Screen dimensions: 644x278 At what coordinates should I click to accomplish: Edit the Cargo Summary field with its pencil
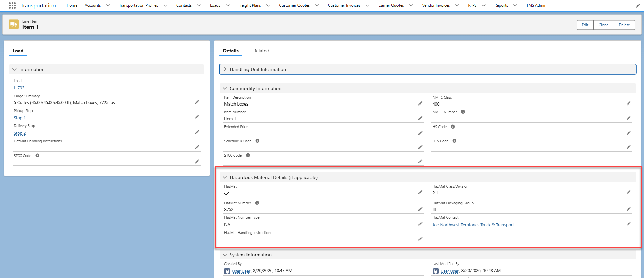pyautogui.click(x=197, y=102)
